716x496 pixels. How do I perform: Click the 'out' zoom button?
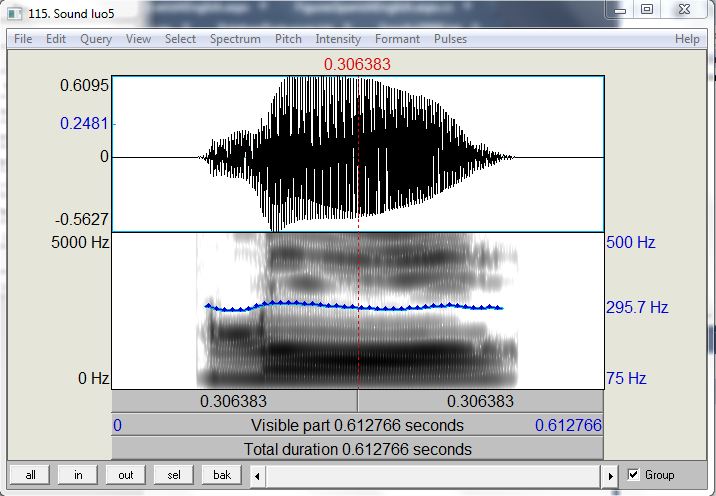click(x=126, y=475)
